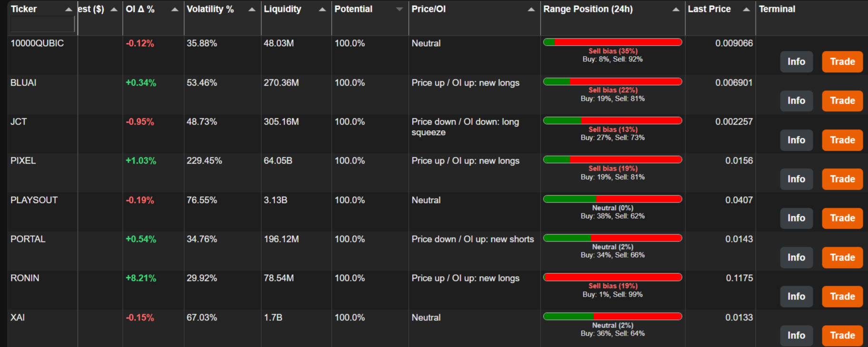The image size is (868, 347).
Task: Focus the Ticker filter input box
Action: tap(42, 24)
